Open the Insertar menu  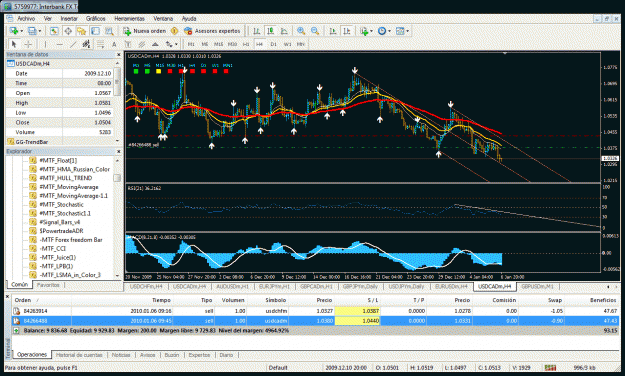(x=69, y=18)
